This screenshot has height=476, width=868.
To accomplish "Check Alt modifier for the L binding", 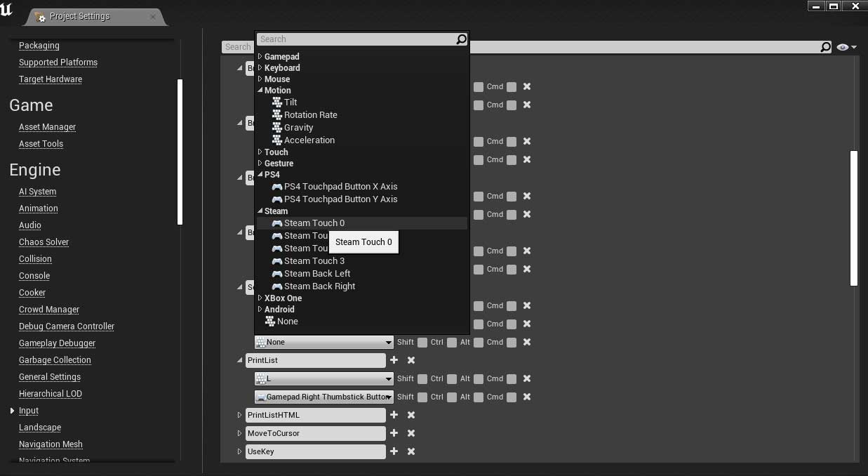I will coord(479,379).
